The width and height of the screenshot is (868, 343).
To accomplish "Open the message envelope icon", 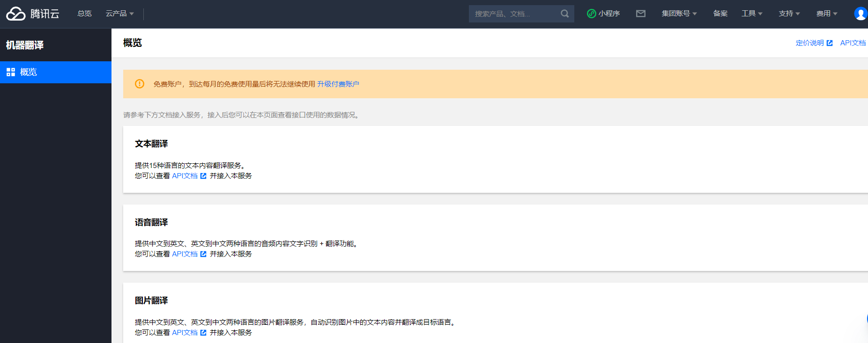I will [x=641, y=14].
